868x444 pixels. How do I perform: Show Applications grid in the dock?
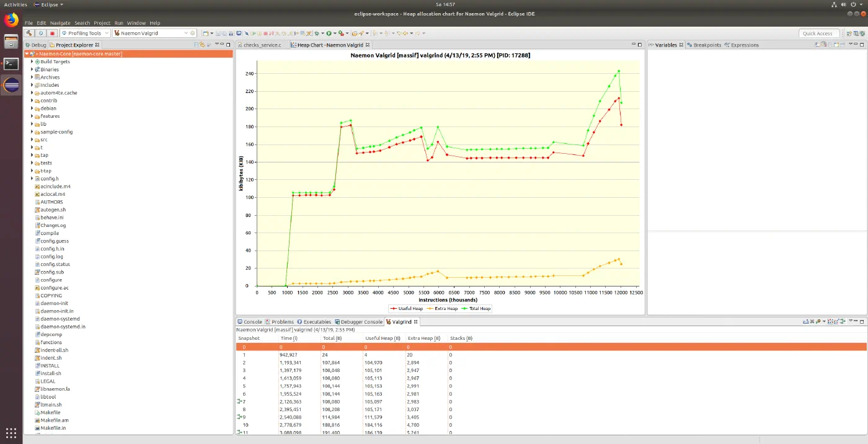coord(11,433)
